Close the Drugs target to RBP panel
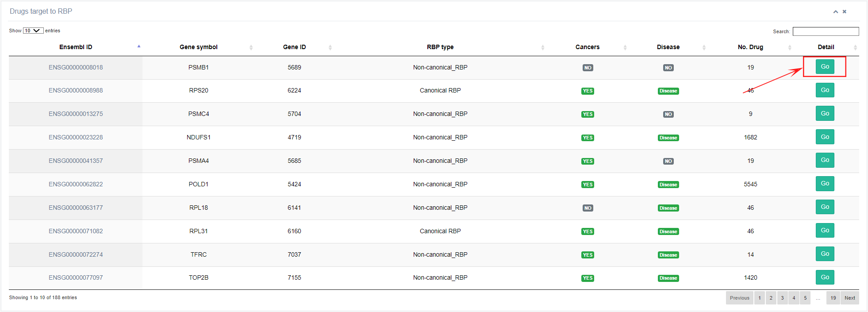The image size is (868, 312). tap(845, 12)
